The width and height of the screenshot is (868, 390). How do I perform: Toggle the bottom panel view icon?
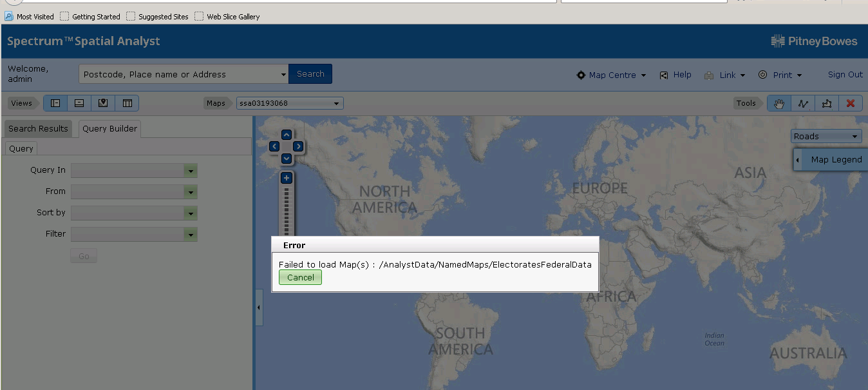point(79,103)
